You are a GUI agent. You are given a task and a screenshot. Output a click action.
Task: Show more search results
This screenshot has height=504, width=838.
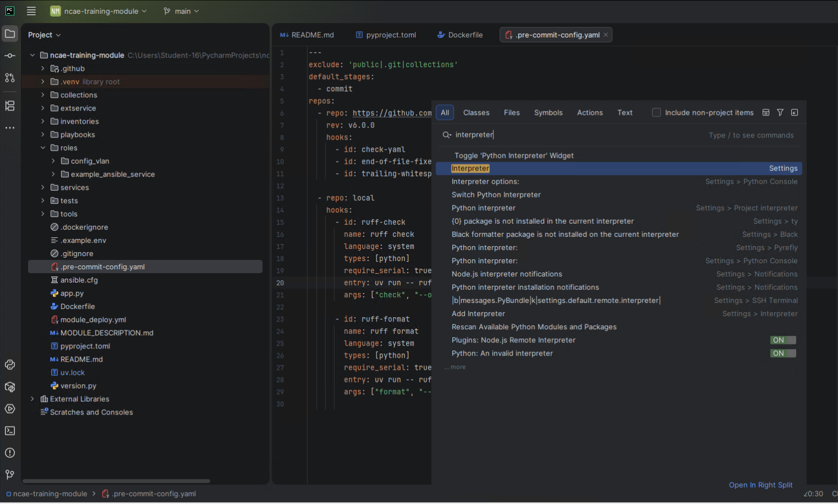456,367
